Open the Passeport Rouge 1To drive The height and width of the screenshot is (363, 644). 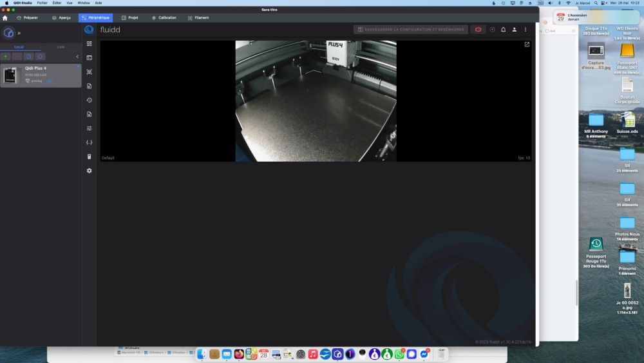click(596, 252)
